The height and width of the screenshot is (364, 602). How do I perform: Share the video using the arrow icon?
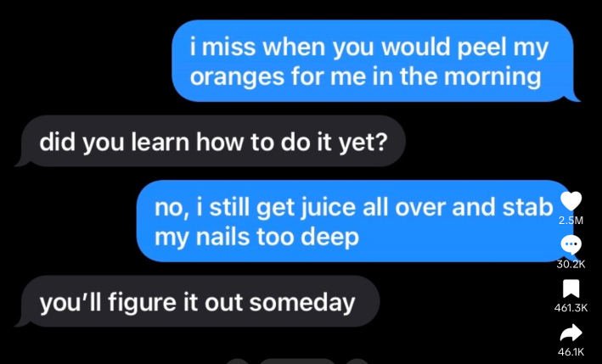pos(571,333)
